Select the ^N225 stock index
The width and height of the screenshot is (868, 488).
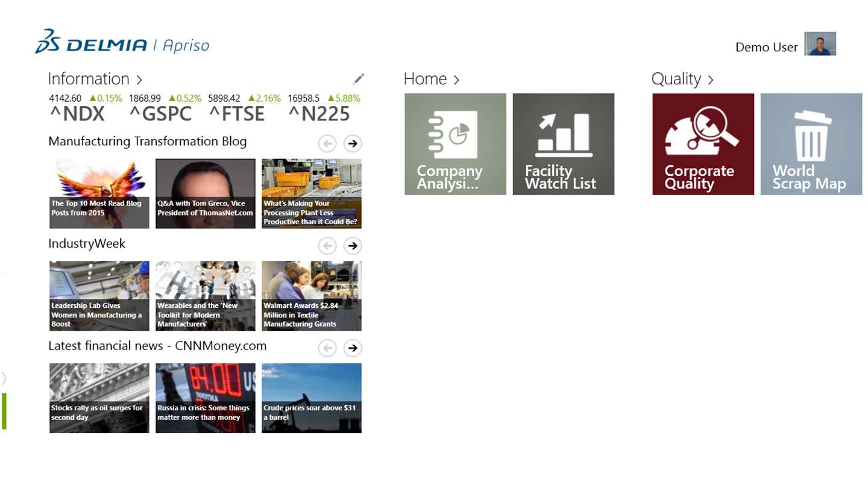click(319, 113)
